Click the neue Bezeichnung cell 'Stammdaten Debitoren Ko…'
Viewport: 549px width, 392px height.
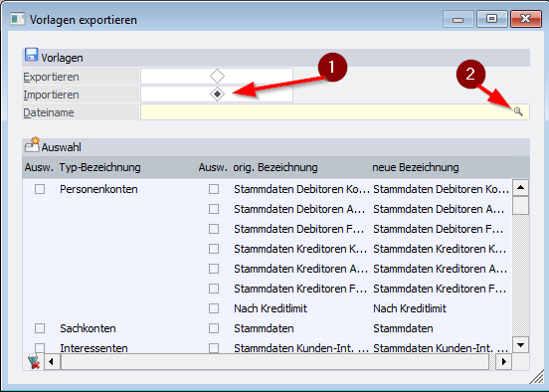442,189
